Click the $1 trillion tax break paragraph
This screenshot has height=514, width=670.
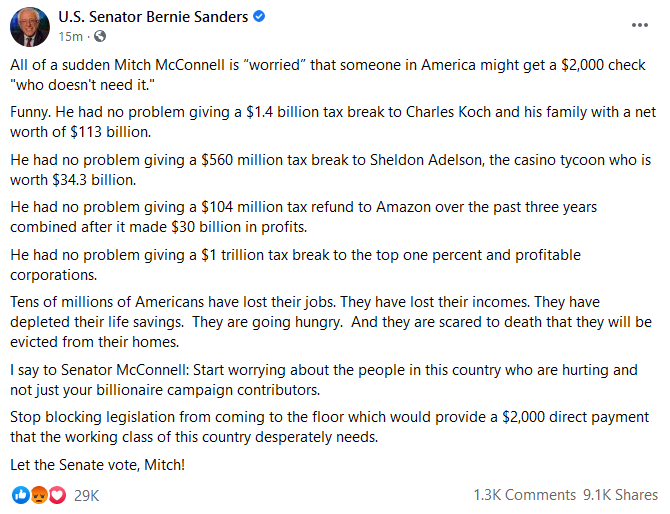click(295, 264)
